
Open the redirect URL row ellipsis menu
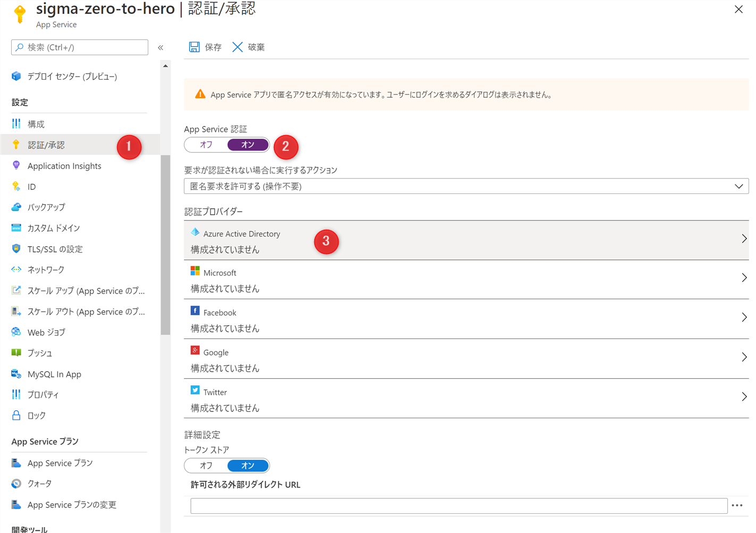737,505
